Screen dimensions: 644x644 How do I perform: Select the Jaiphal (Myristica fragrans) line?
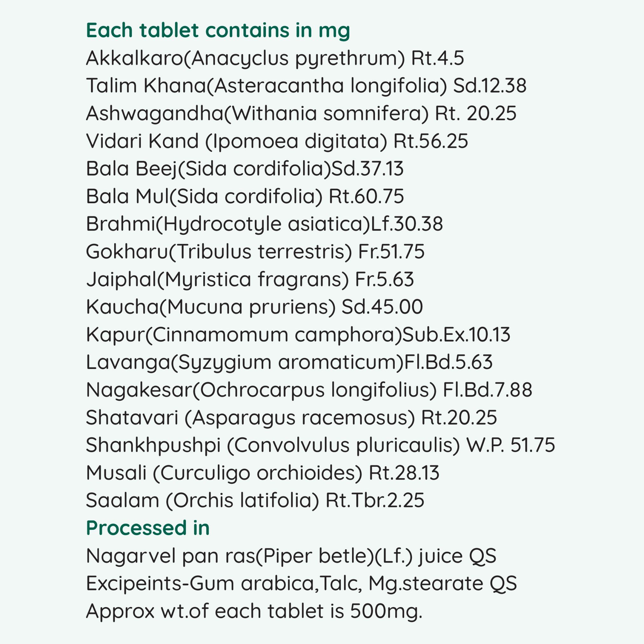(x=250, y=280)
